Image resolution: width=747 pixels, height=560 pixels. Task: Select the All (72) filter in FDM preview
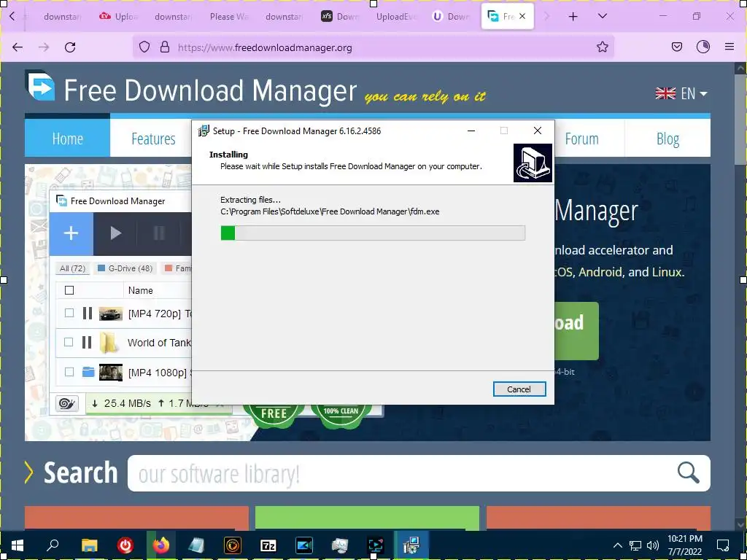pos(72,268)
